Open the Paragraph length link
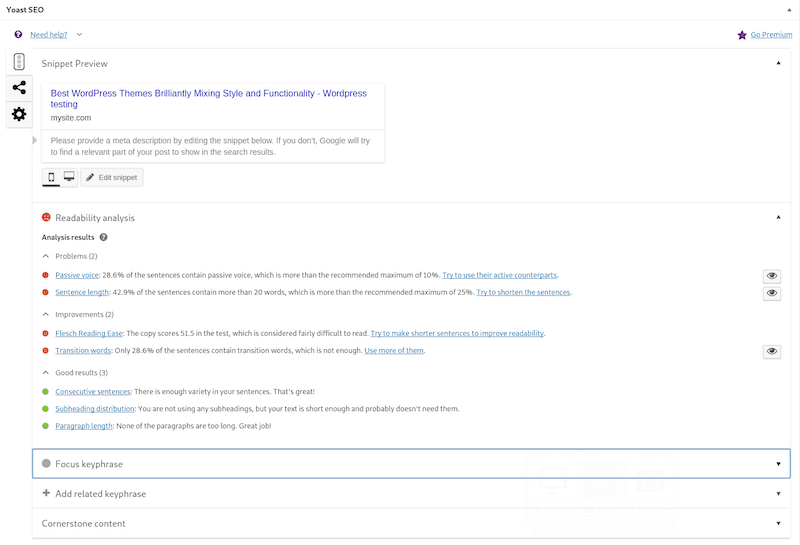800x545 pixels. coord(84,426)
